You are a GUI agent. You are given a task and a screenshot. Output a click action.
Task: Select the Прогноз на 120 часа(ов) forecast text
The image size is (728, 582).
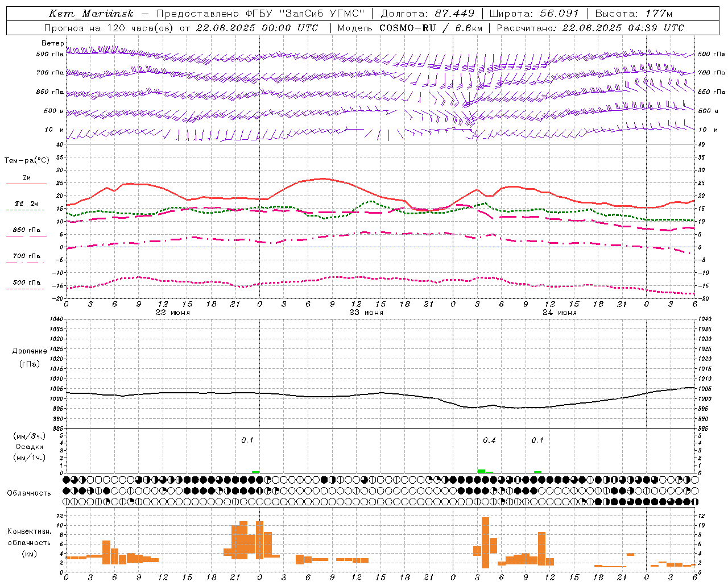coord(109,28)
